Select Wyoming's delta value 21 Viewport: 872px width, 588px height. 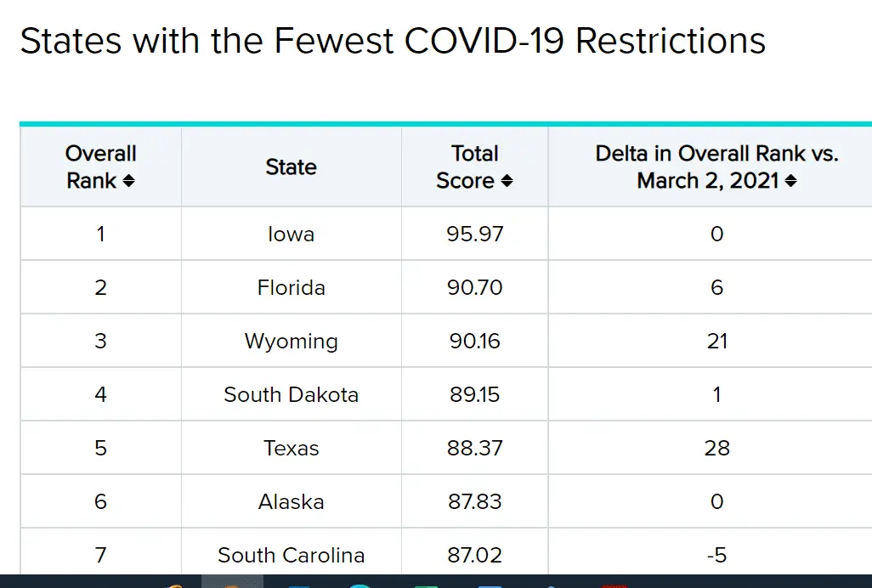pyautogui.click(x=716, y=341)
